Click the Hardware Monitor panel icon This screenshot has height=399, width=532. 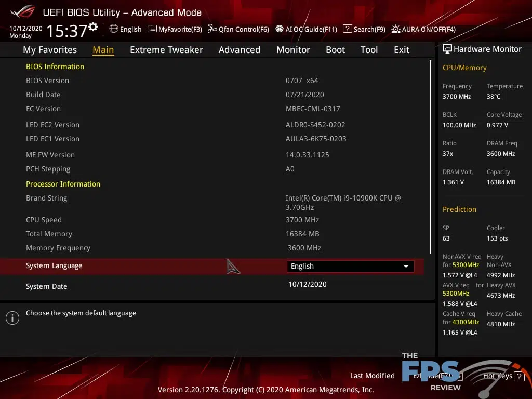pyautogui.click(x=447, y=49)
